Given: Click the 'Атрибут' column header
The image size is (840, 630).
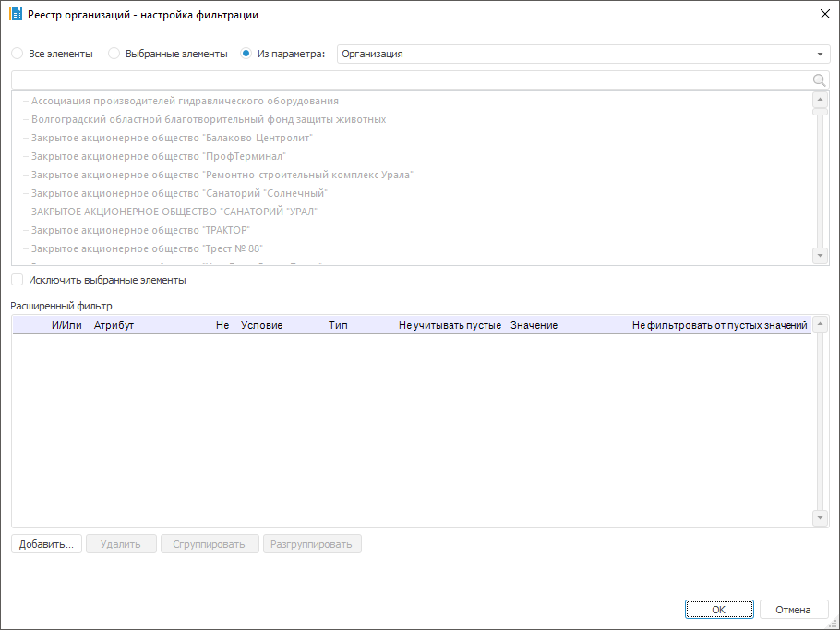Looking at the screenshot, I should 114,326.
